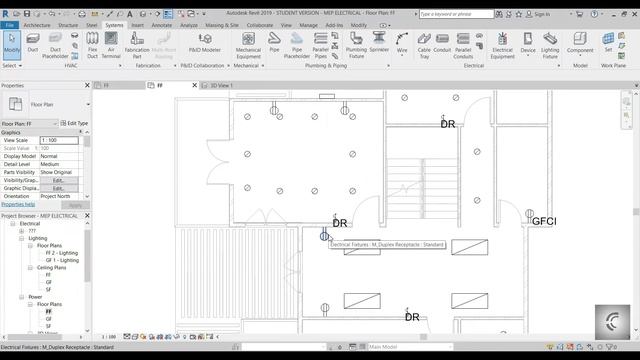Click the Text tool icon in quick access toolbar
This screenshot has height=360, width=640.
(130, 14)
